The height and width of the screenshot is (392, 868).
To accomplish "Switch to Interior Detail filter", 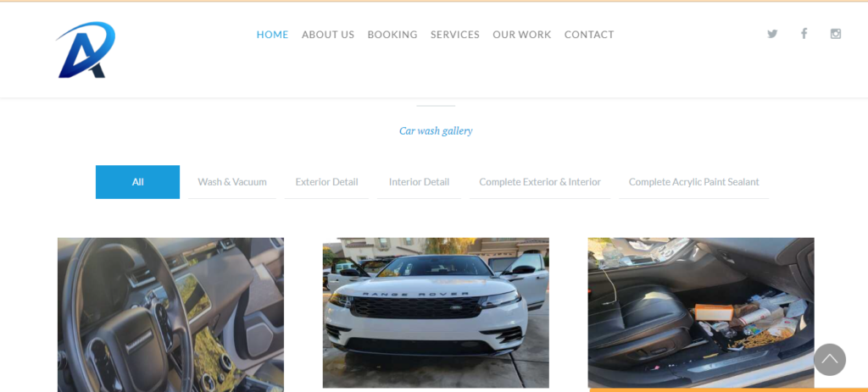I will tap(419, 182).
